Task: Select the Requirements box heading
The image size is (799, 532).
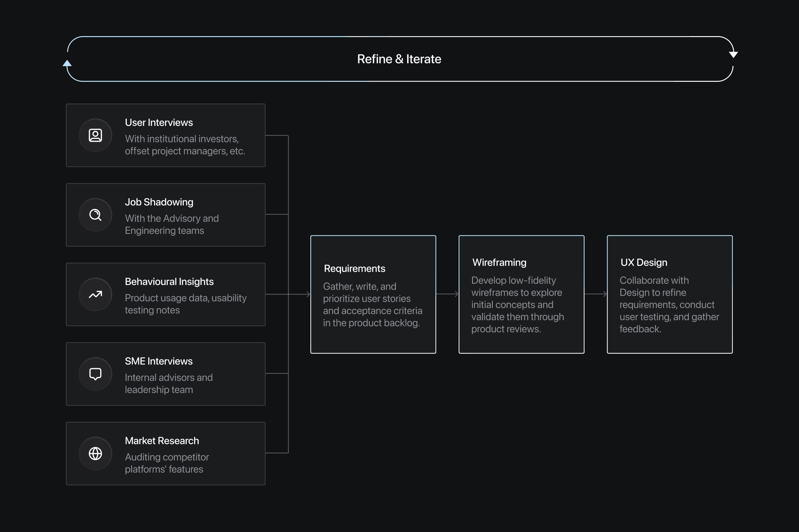Action: pos(354,268)
